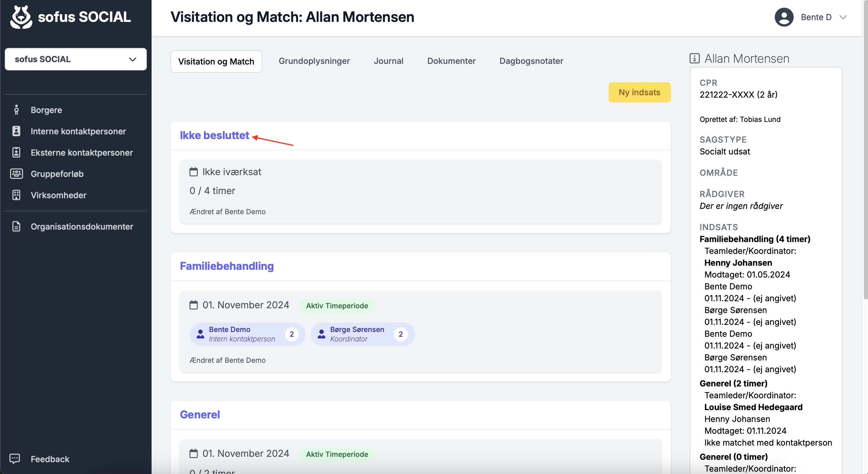Open the Journal tab

coord(388,61)
